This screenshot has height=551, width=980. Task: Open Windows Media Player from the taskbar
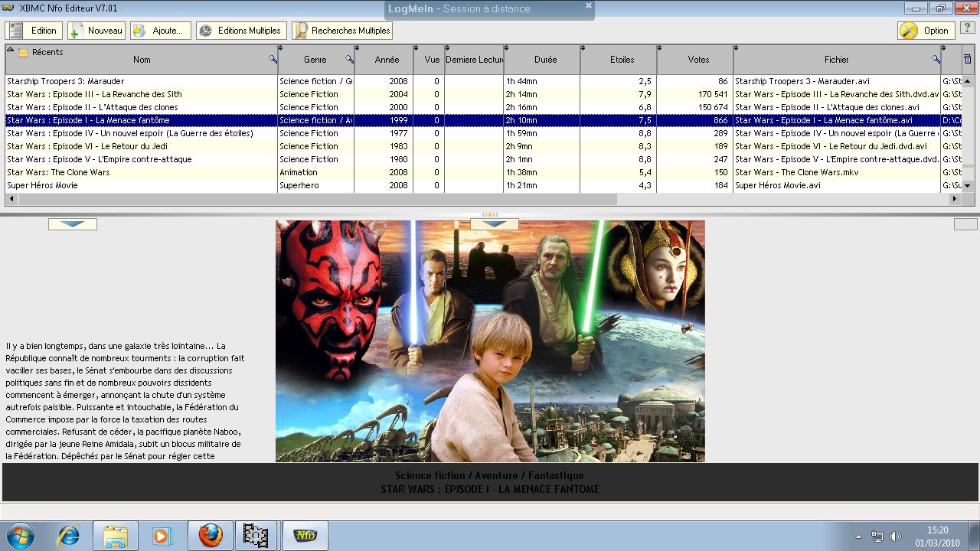tap(162, 536)
